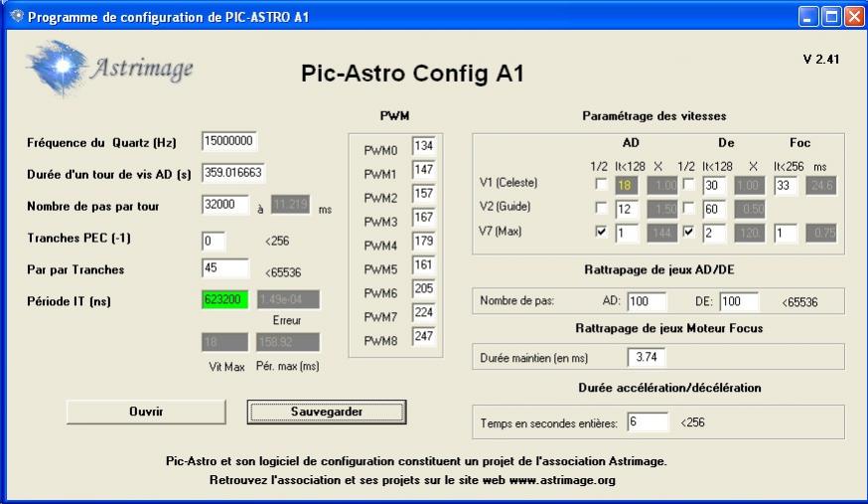Click the grayed Vit Max field
This screenshot has height=504, width=868.
click(x=224, y=342)
